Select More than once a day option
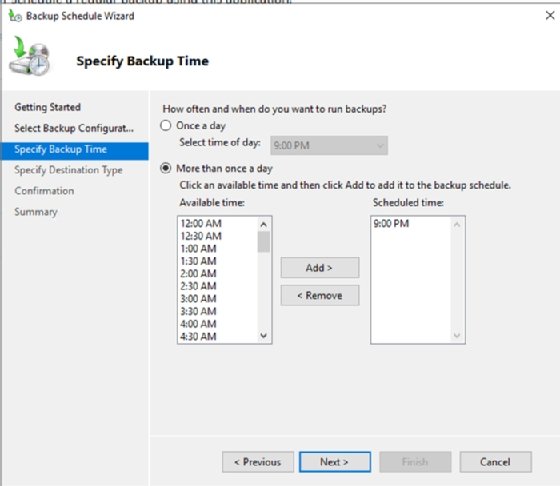Image resolution: width=560 pixels, height=486 pixels. [166, 168]
